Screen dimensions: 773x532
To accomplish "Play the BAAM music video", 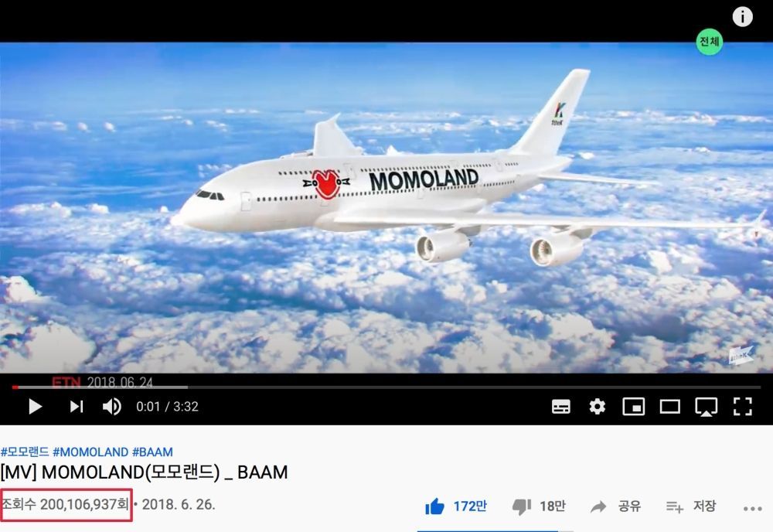I will coord(35,407).
